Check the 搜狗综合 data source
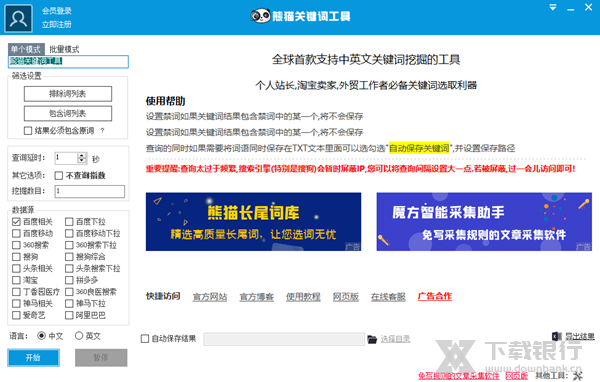The height and width of the screenshot is (382, 600). (69, 257)
